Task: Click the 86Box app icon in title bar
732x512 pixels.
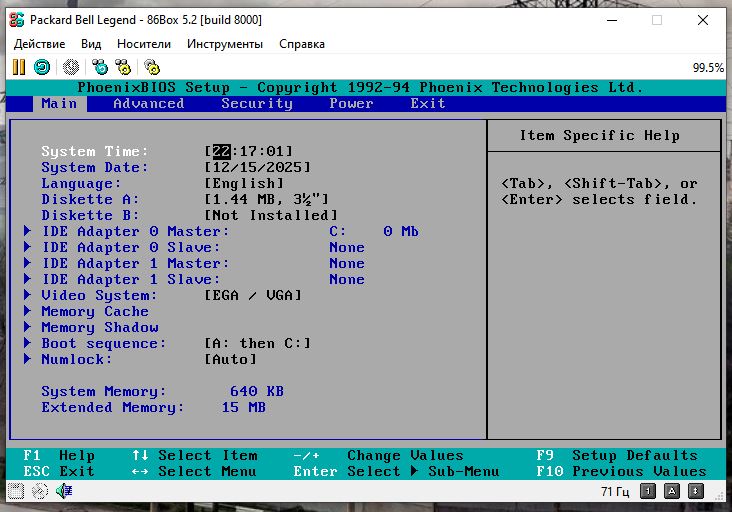Action: [17, 20]
